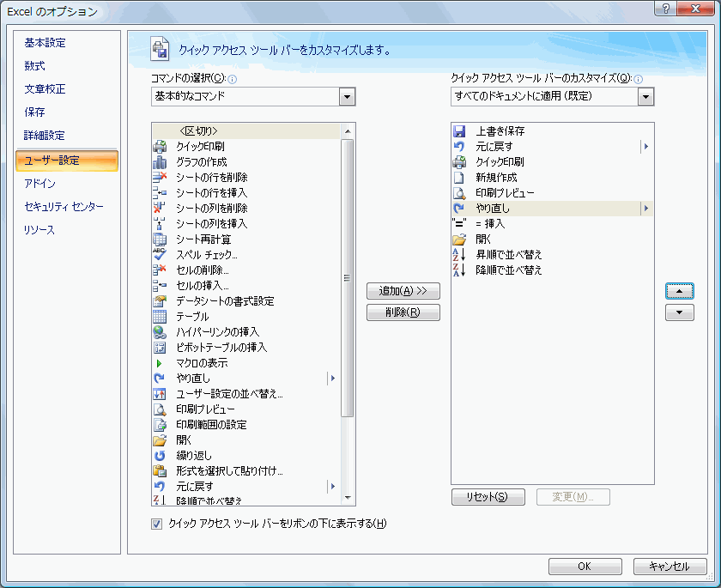Click the 削除(R) button
This screenshot has height=588, width=721.
click(403, 312)
